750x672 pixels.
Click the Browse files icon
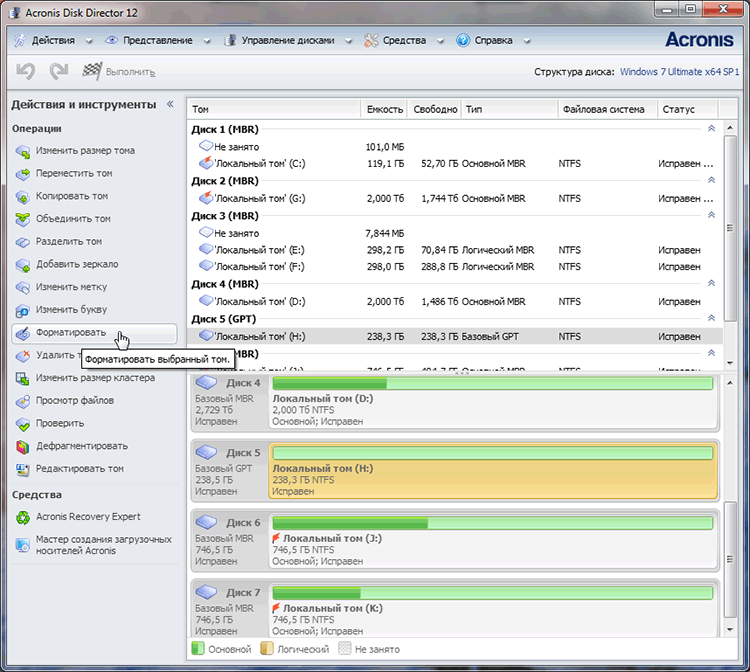(x=22, y=401)
